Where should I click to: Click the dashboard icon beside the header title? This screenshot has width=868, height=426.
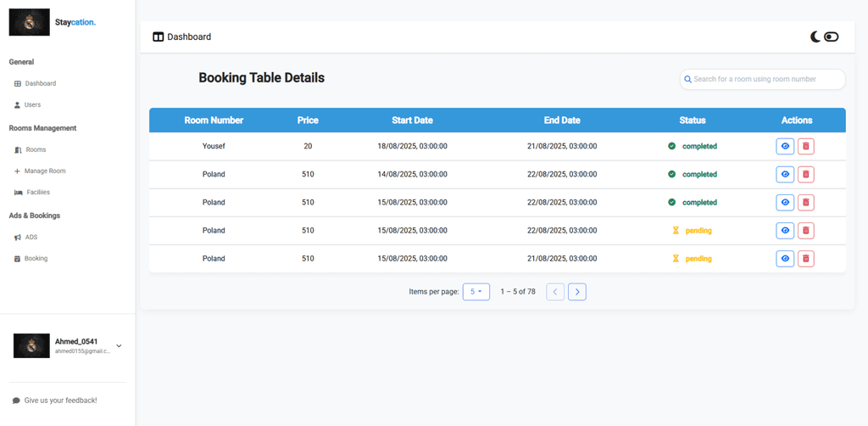(x=158, y=37)
